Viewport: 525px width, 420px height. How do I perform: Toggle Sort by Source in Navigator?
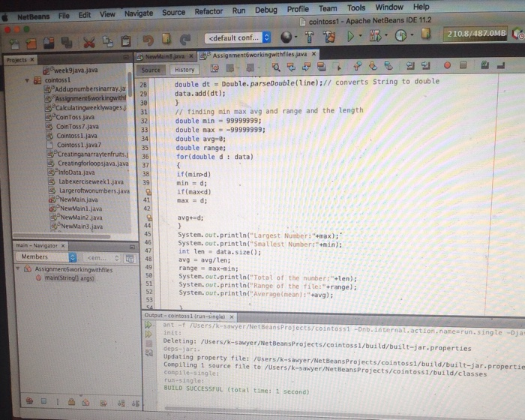pos(135,403)
